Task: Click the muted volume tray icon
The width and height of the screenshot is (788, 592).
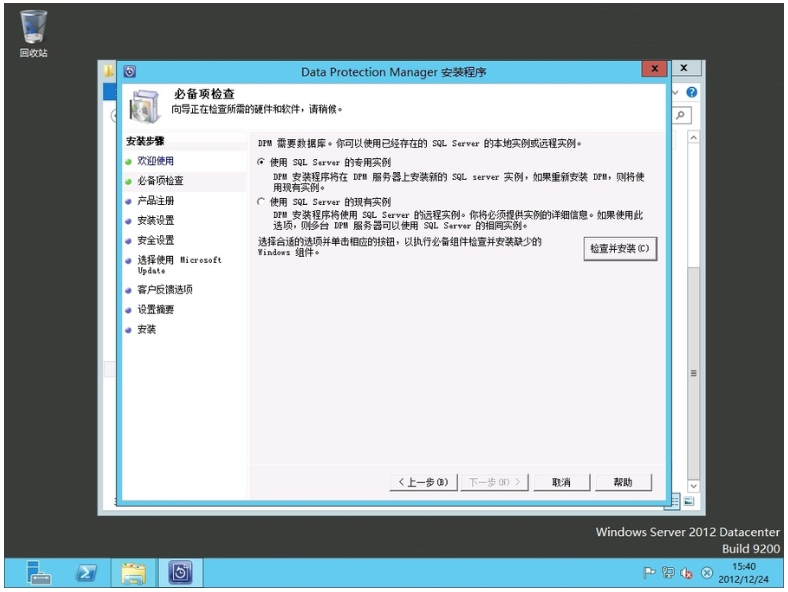Action: [686, 573]
